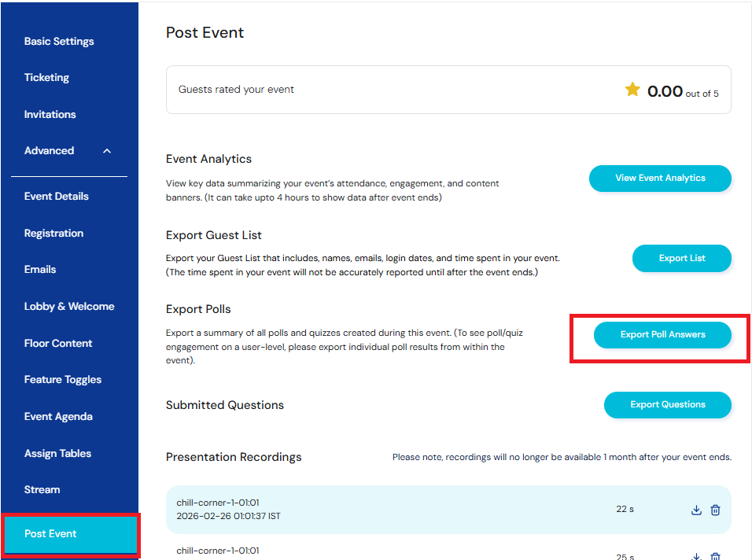Click the Export List button
Viewport: 752px width, 560px height.
click(681, 258)
